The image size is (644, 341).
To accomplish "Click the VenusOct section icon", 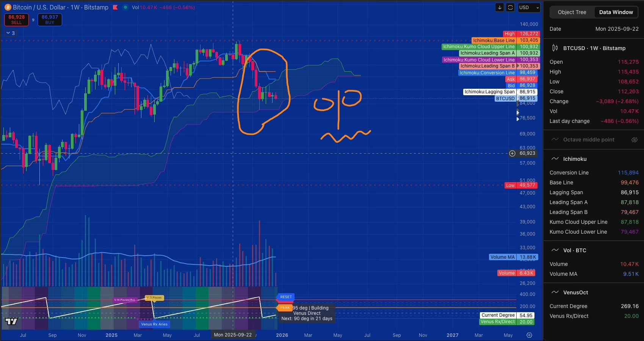I will coord(555,292).
